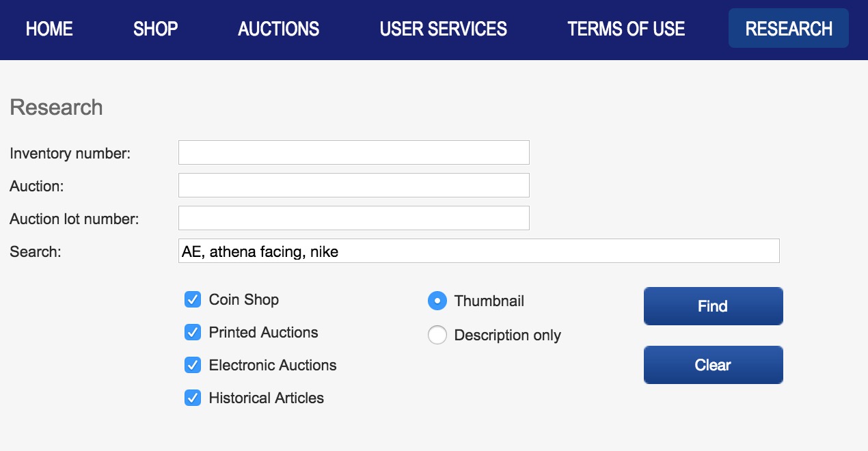Open the AUCTIONS menu item
868x451 pixels.
point(278,29)
